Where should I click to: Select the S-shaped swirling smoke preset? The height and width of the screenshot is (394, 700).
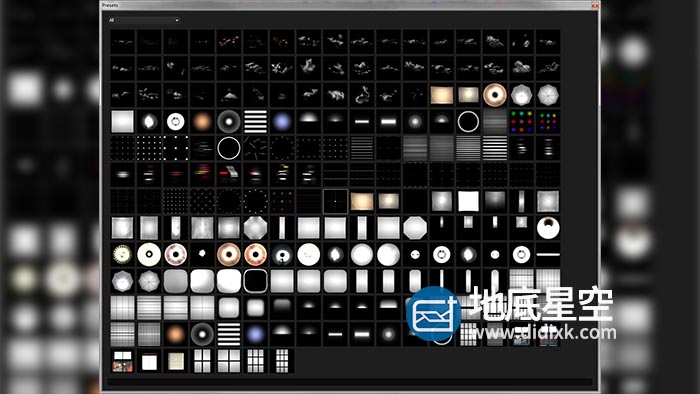point(362,95)
